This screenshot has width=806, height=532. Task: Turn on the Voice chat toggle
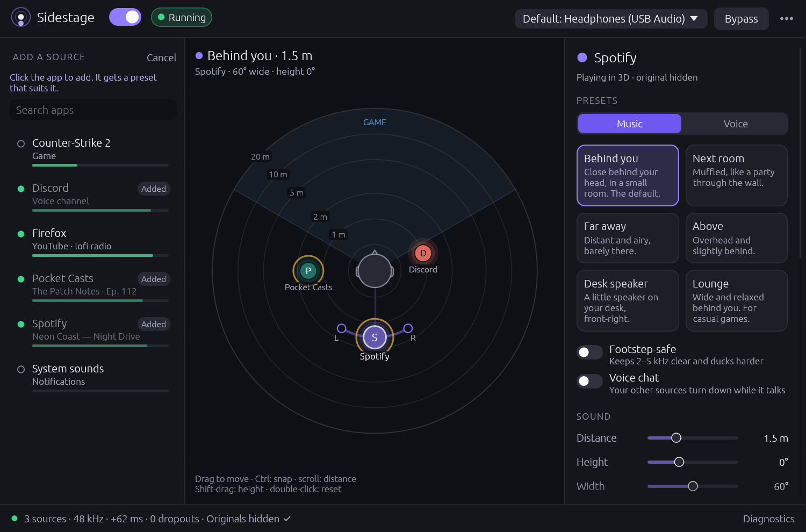[x=589, y=381]
